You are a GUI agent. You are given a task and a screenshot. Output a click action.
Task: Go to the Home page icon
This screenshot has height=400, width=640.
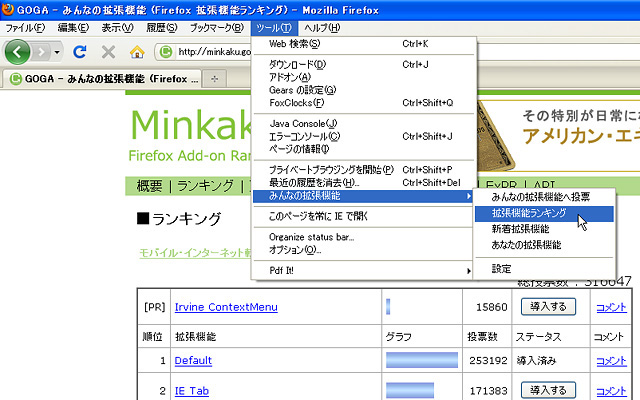137,52
